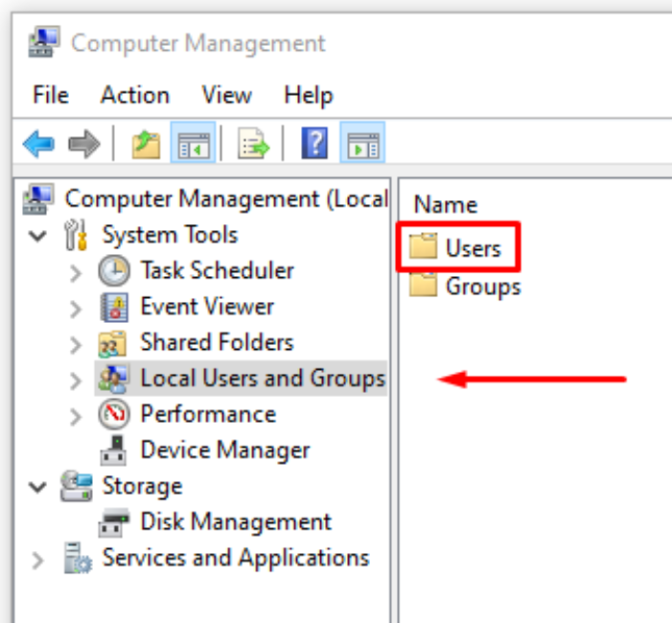Click the Export List toolbar icon
This screenshot has height=623, width=672.
click(254, 145)
